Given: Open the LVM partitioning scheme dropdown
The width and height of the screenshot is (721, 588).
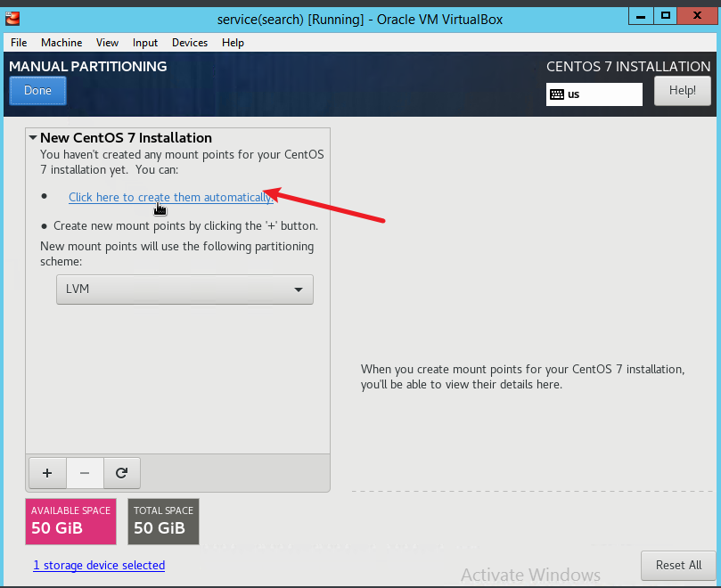Looking at the screenshot, I should pos(184,290).
